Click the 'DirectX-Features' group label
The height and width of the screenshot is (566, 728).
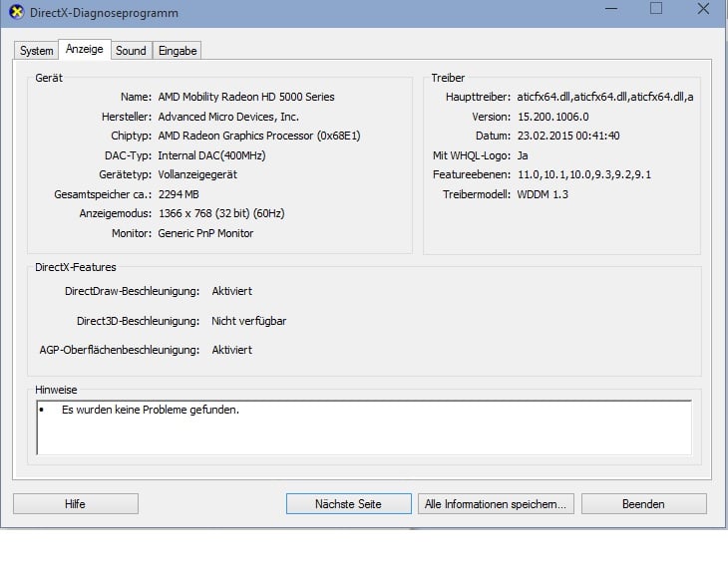(x=76, y=267)
